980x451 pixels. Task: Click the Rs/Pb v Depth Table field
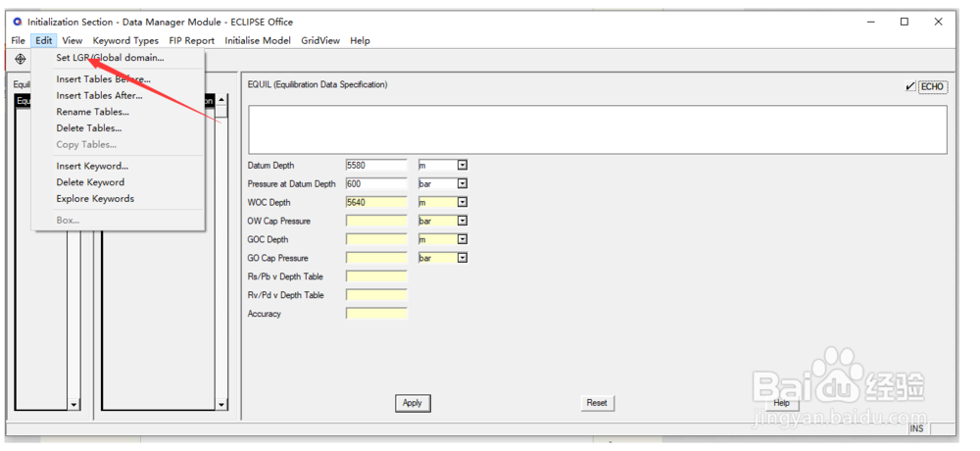click(x=376, y=276)
